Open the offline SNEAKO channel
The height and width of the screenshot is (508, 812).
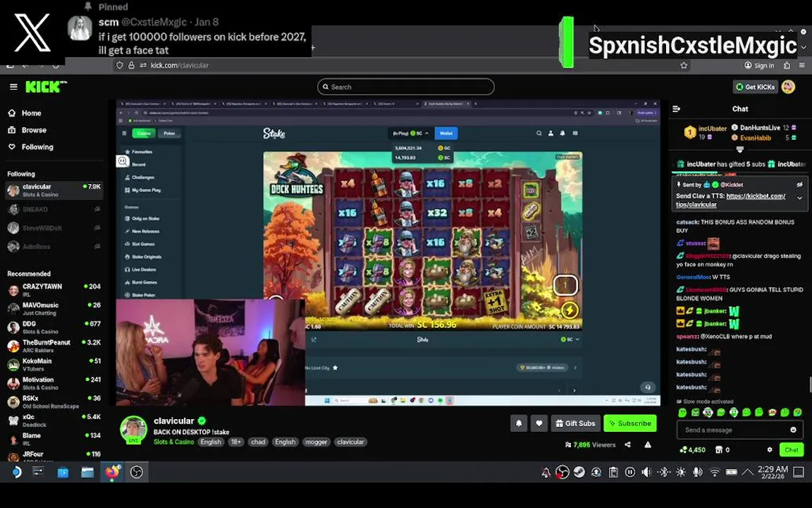tap(54, 210)
